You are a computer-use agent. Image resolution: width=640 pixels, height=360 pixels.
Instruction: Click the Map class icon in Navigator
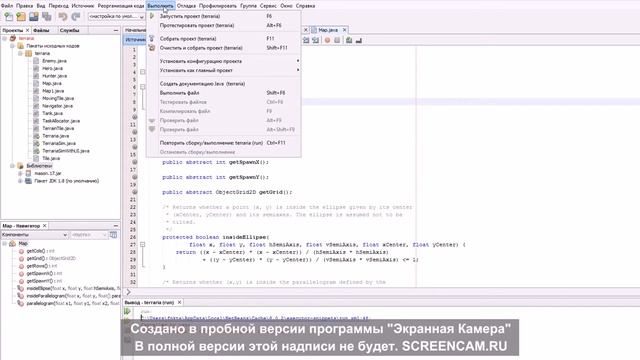[x=13, y=243]
